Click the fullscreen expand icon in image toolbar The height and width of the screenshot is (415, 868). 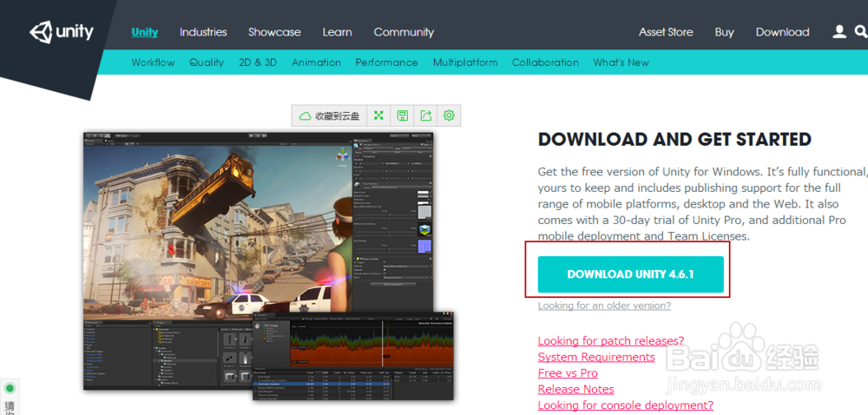pos(378,115)
